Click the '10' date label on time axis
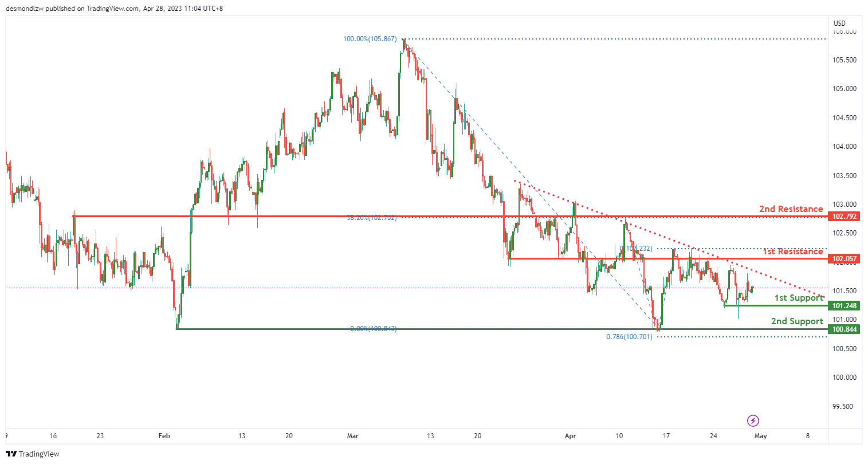The width and height of the screenshot is (868, 464). (x=619, y=436)
